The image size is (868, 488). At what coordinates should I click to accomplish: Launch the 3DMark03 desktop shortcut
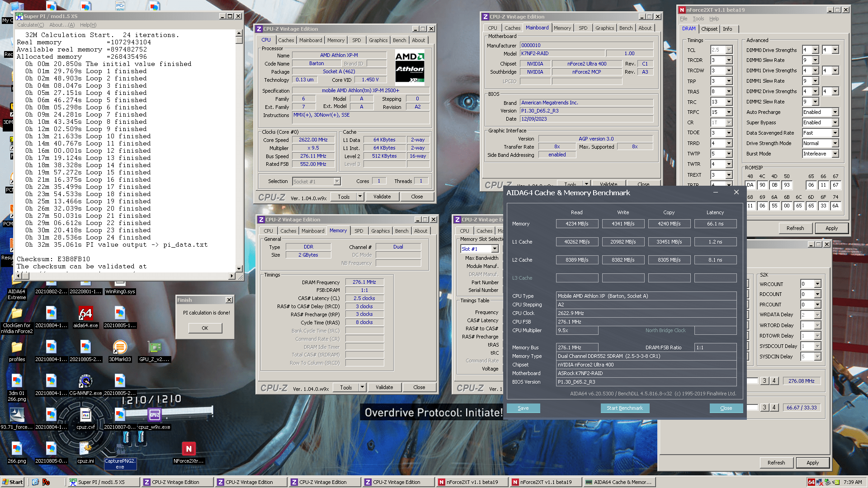point(120,351)
